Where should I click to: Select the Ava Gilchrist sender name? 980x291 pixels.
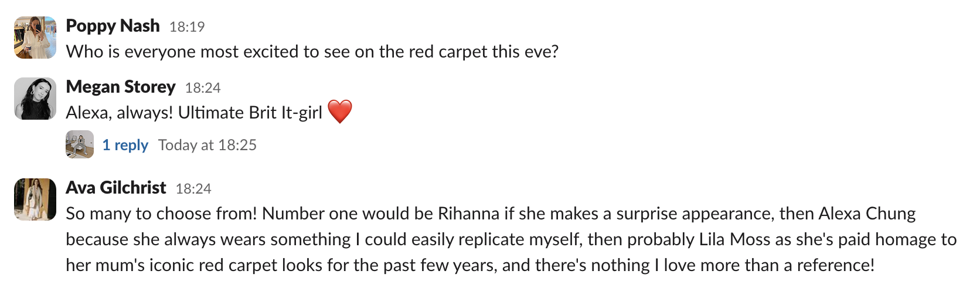(115, 188)
